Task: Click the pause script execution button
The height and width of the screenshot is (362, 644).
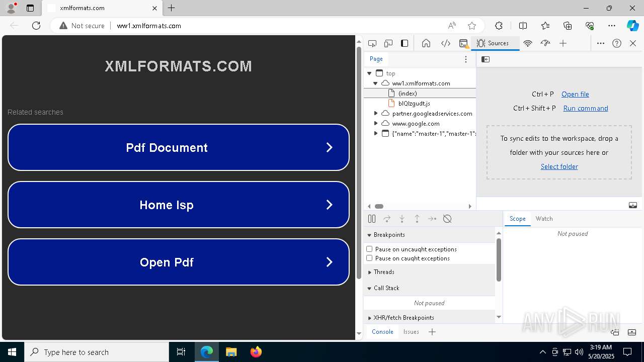Action: click(372, 219)
